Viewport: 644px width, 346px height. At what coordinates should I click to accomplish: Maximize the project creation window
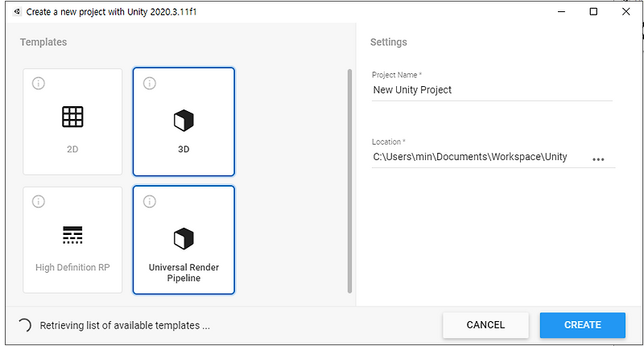[593, 11]
